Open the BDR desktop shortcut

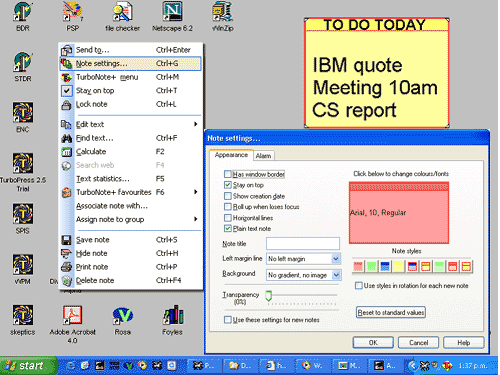[23, 16]
